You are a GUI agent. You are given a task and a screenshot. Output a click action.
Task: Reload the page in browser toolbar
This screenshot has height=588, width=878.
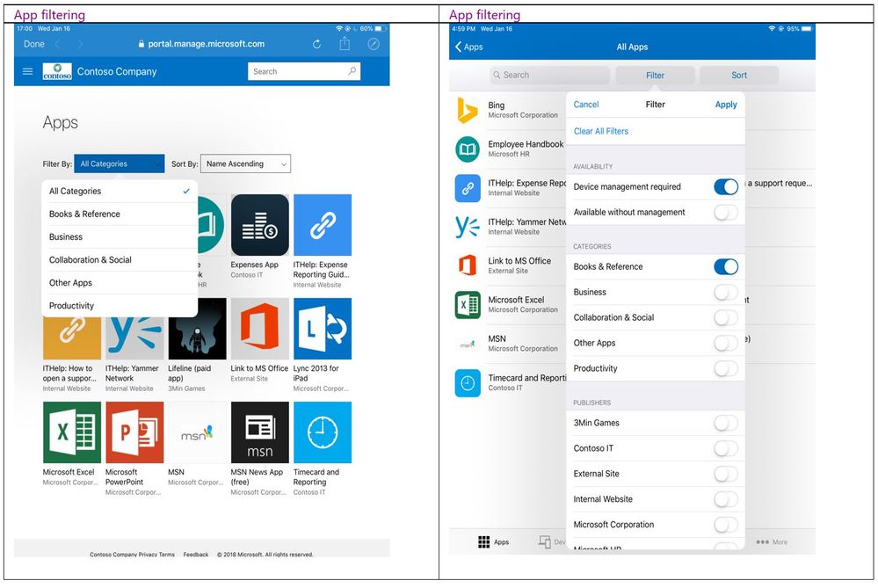coord(317,44)
